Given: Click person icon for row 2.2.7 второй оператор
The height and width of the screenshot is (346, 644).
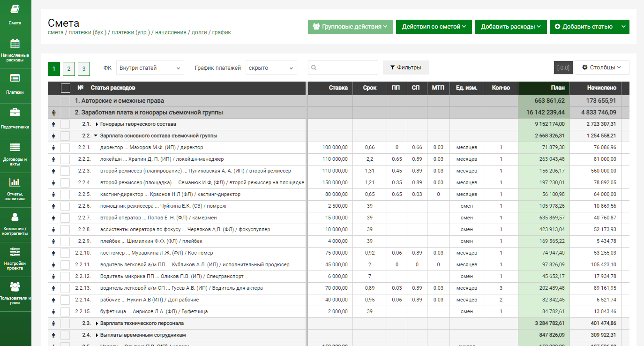Looking at the screenshot, I should point(53,218).
